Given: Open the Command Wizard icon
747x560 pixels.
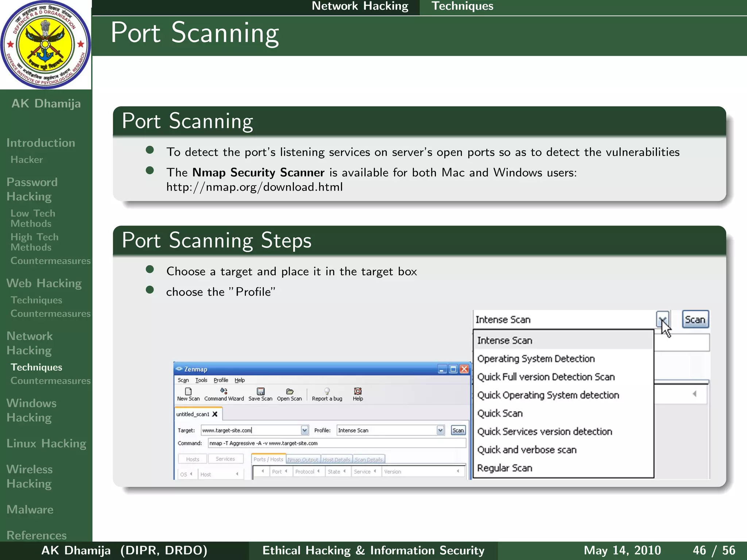Looking at the screenshot, I should pos(224,392).
